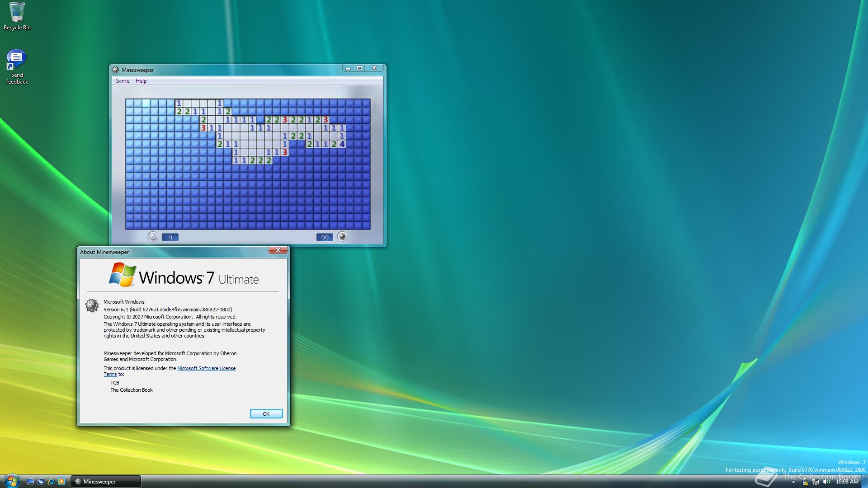Click the highlighted pale unrevealed cell in top row
Image resolution: width=868 pixels, height=488 pixels.
tap(146, 103)
